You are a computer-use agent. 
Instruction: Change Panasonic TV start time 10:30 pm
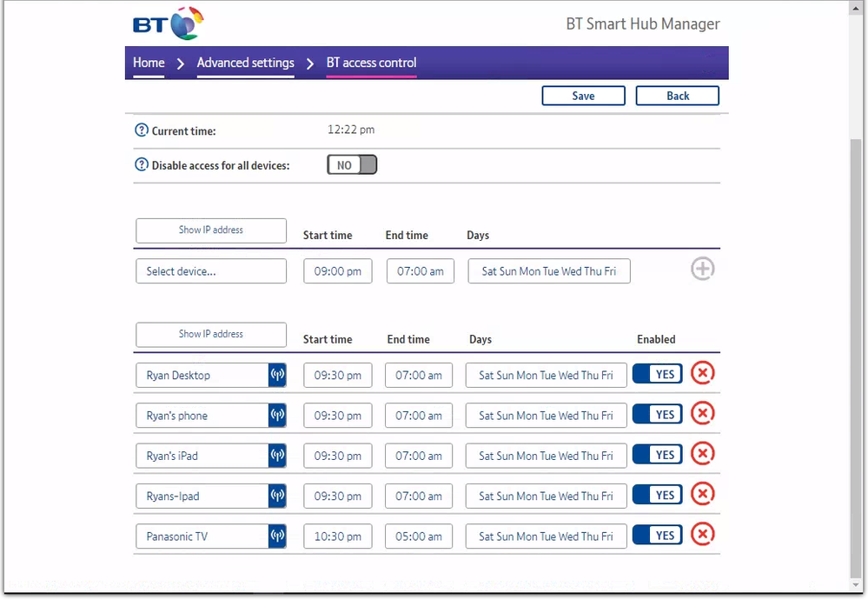pyautogui.click(x=338, y=537)
